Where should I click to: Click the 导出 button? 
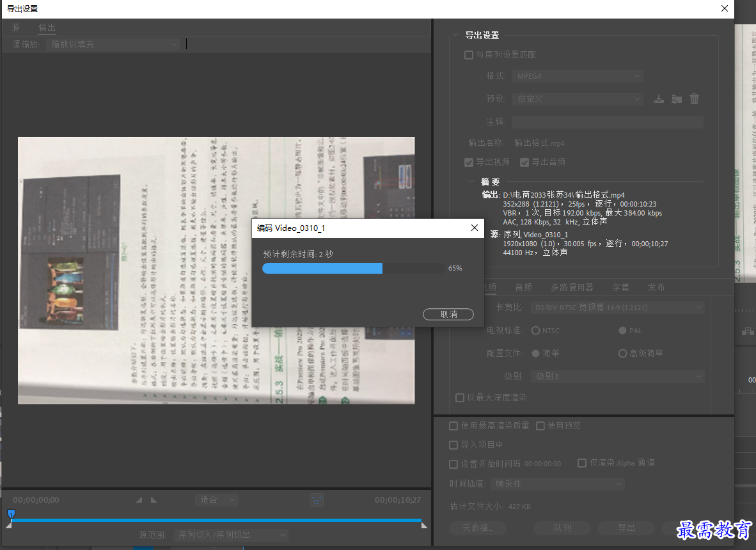pyautogui.click(x=626, y=528)
